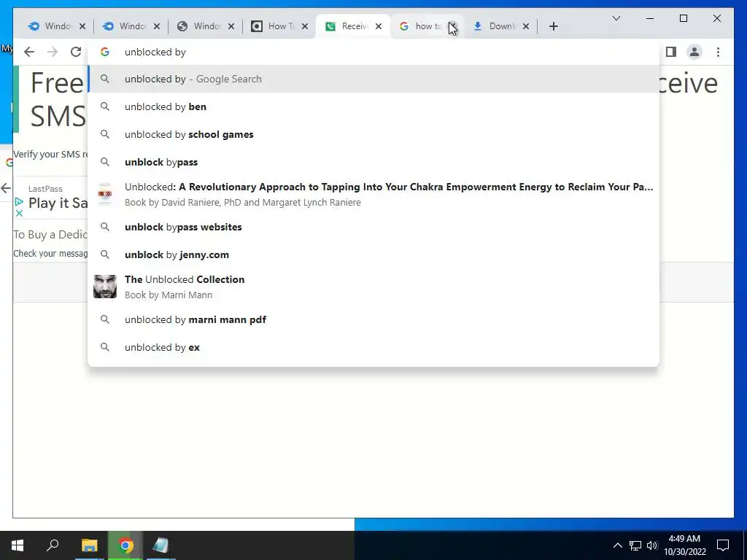
Task: Show hidden system tray icons
Action: pyautogui.click(x=617, y=545)
